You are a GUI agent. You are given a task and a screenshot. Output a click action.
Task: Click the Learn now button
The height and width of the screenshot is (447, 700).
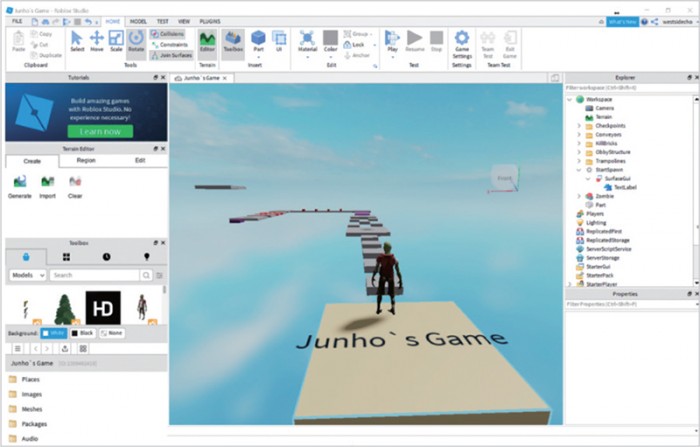[100, 132]
